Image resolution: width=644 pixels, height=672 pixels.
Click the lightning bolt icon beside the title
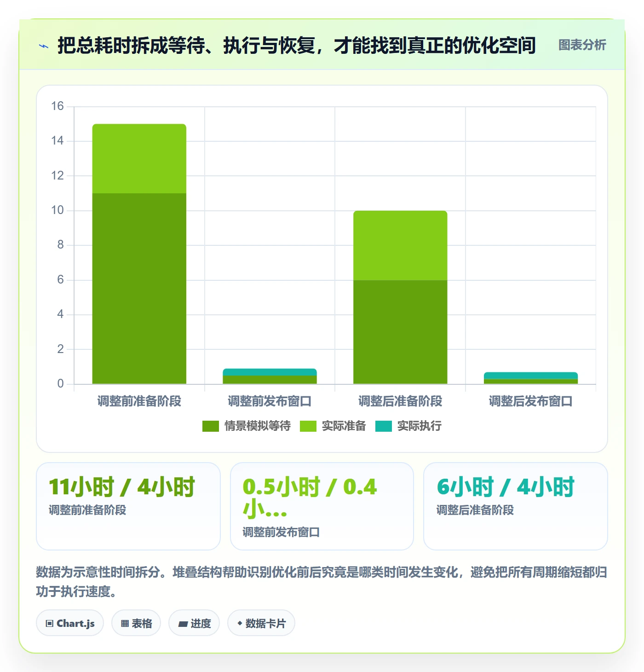[x=44, y=46]
